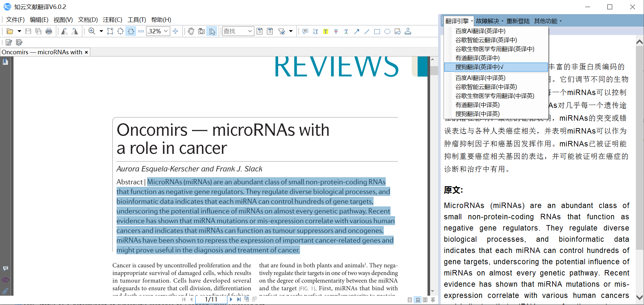Click the find next page icon
This screenshot has height=305, width=644.
click(x=270, y=31)
